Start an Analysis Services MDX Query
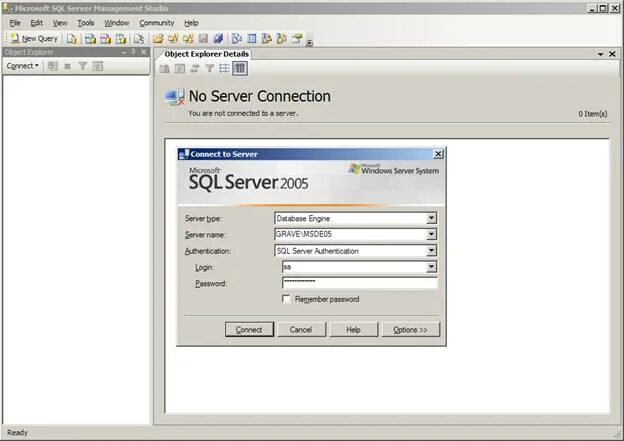Screen dimensions: 624x441 tap(91, 39)
